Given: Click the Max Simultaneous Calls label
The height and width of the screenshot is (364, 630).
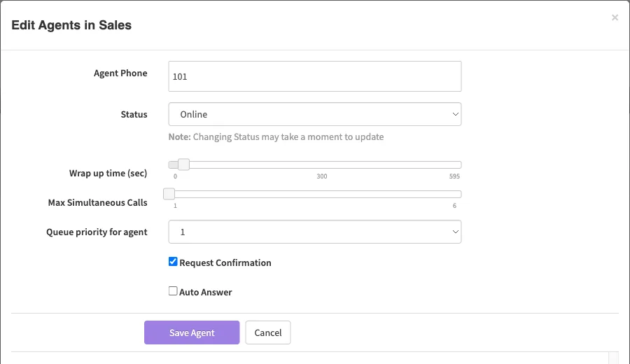Looking at the screenshot, I should 97,202.
